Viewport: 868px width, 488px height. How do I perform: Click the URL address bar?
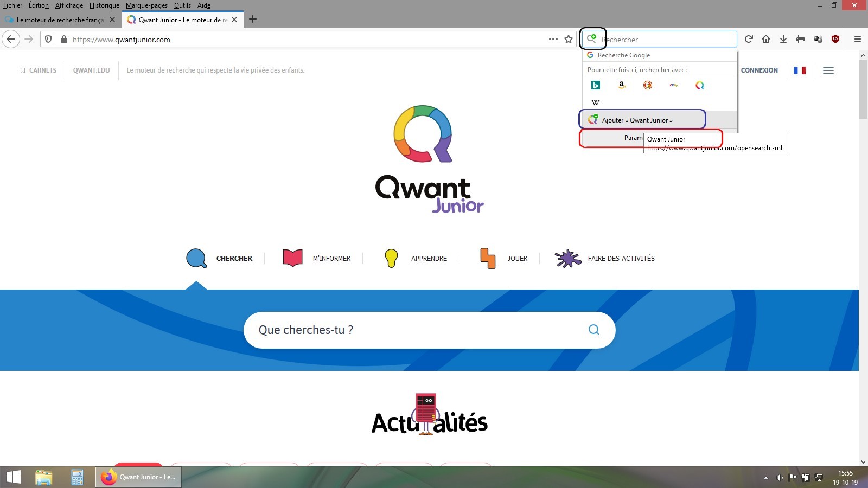[x=308, y=39]
